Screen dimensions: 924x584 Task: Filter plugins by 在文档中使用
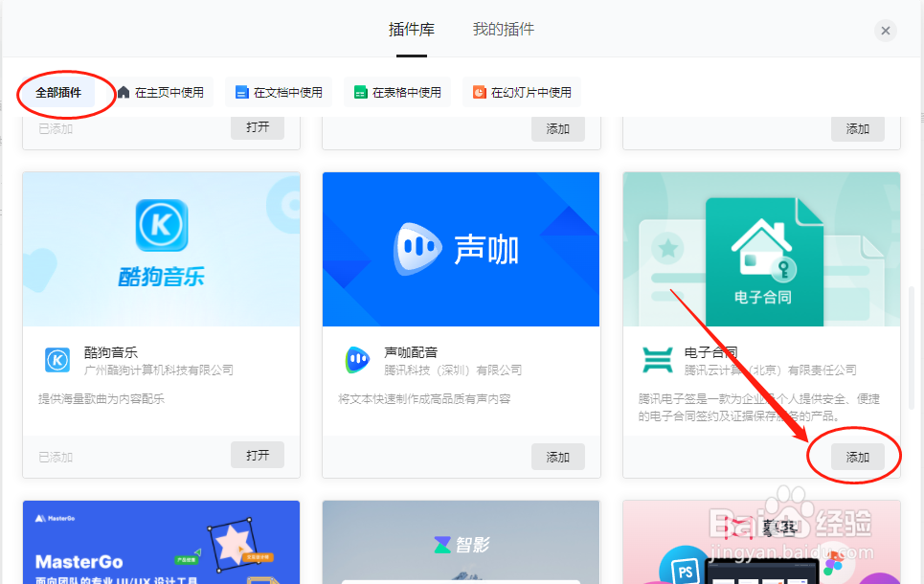point(279,93)
